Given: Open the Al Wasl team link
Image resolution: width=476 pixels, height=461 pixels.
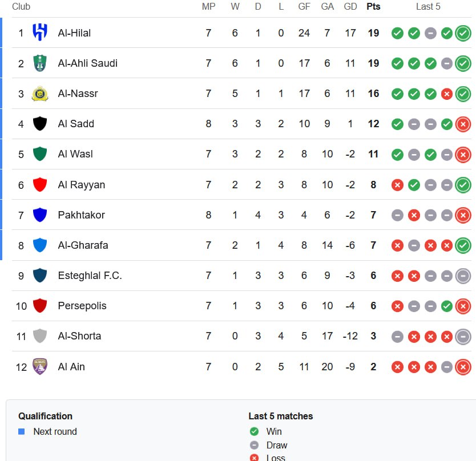Looking at the screenshot, I should click(75, 154).
